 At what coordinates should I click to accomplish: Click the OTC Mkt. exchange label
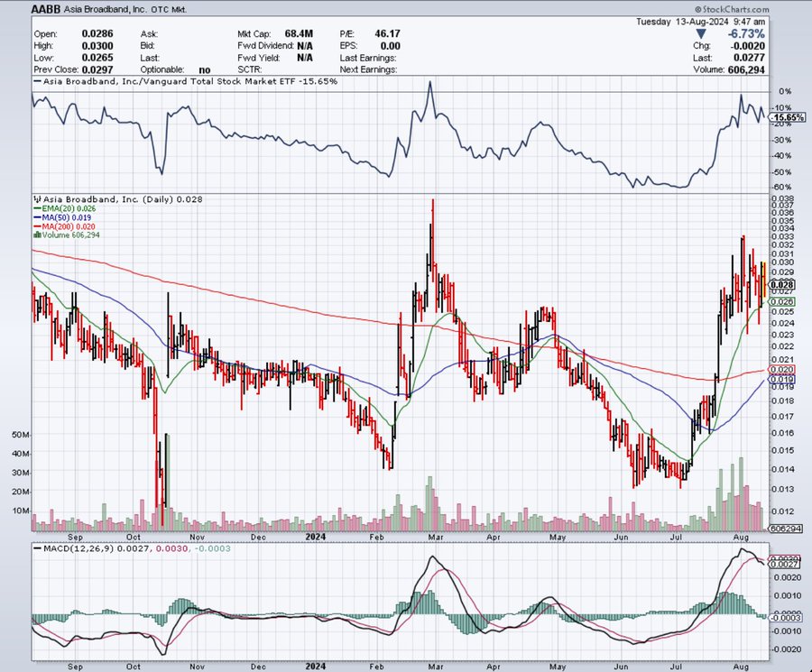click(170, 9)
